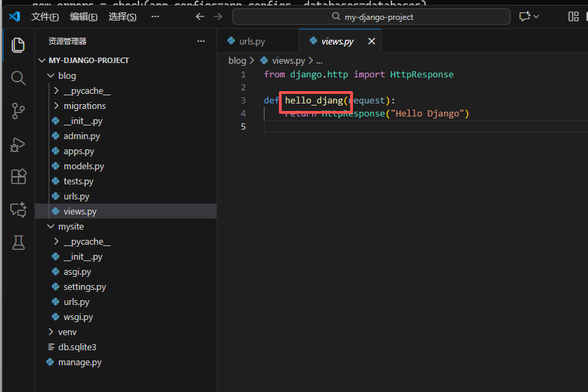Viewport: 588px width, 392px height.
Task: Open the Extensions view
Action: (x=18, y=176)
